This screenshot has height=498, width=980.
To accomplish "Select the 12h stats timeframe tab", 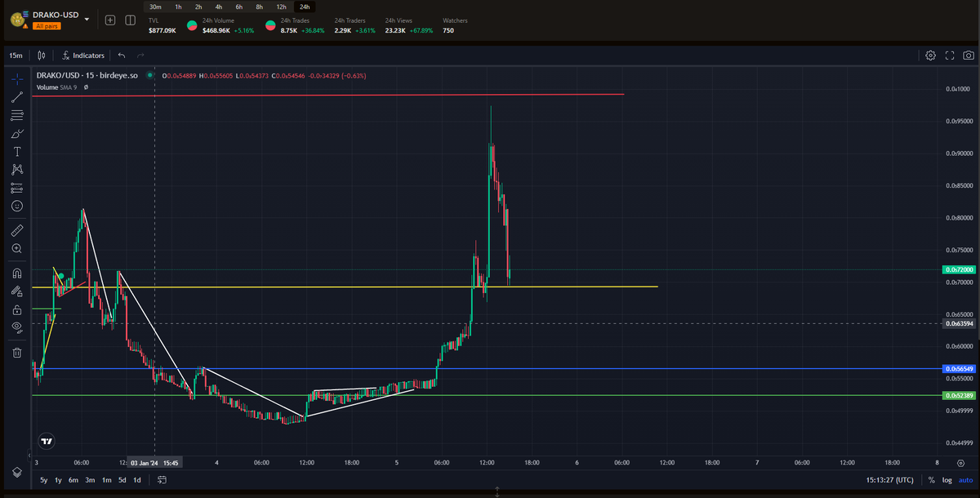I will click(x=281, y=7).
